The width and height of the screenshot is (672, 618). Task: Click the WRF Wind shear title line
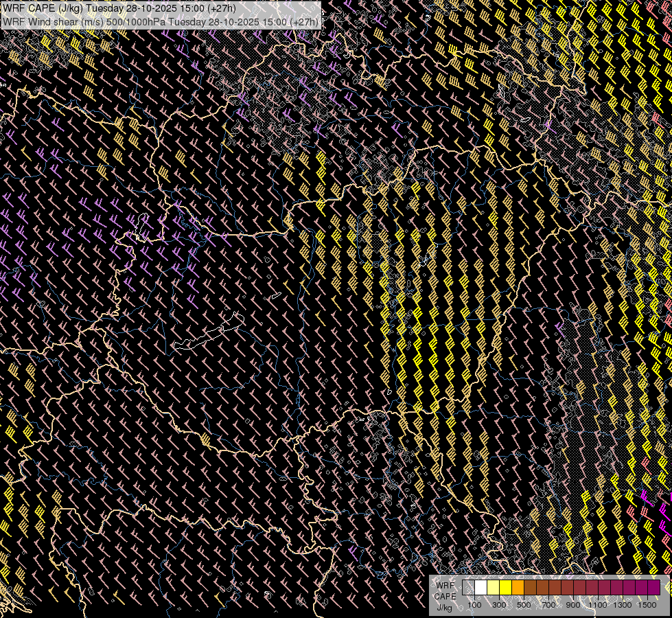pos(161,21)
